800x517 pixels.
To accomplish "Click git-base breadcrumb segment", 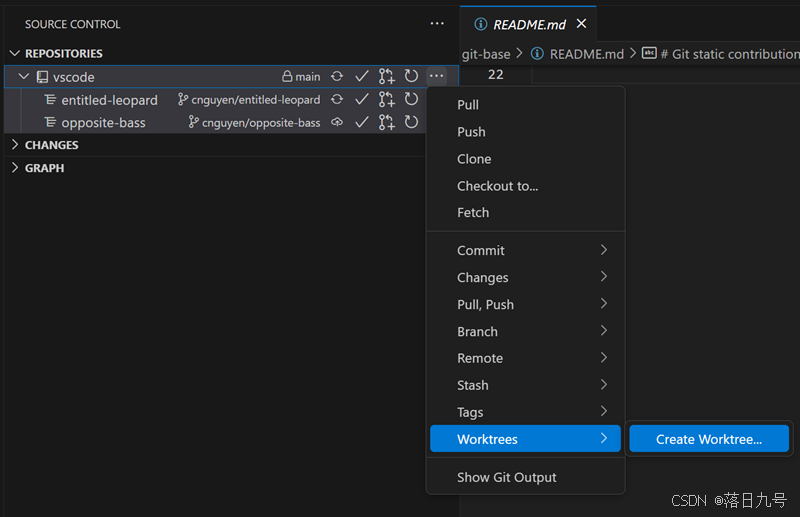I will click(x=486, y=54).
